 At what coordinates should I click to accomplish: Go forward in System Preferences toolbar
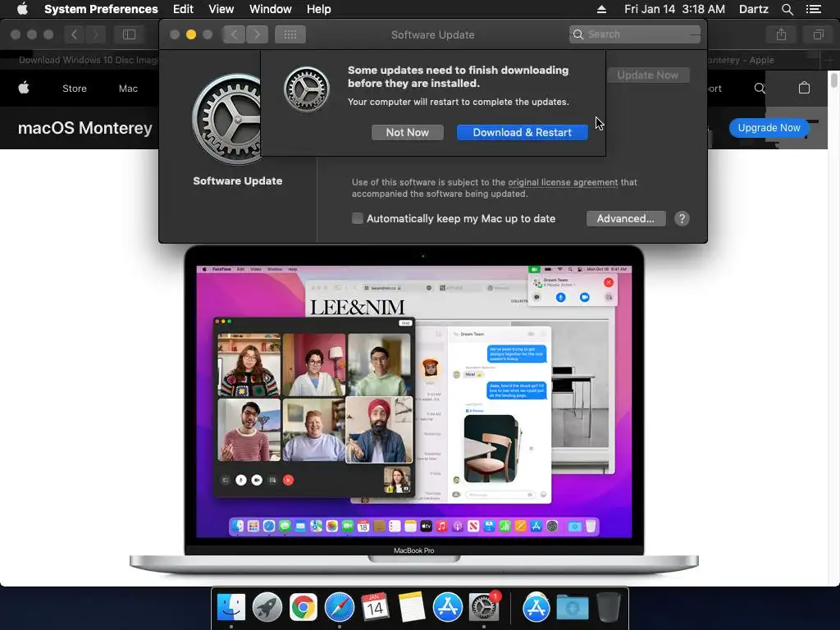coord(257,34)
